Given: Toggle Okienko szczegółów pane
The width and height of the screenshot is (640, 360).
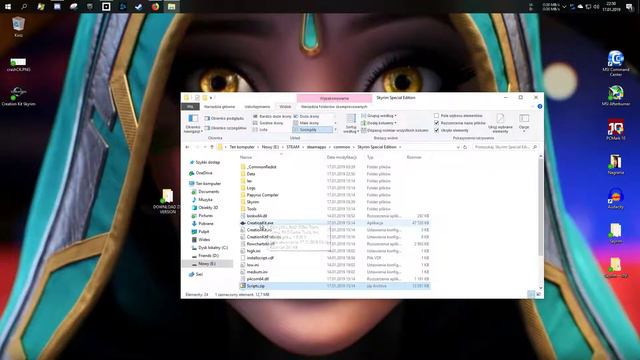Looking at the screenshot, I should 225,128.
